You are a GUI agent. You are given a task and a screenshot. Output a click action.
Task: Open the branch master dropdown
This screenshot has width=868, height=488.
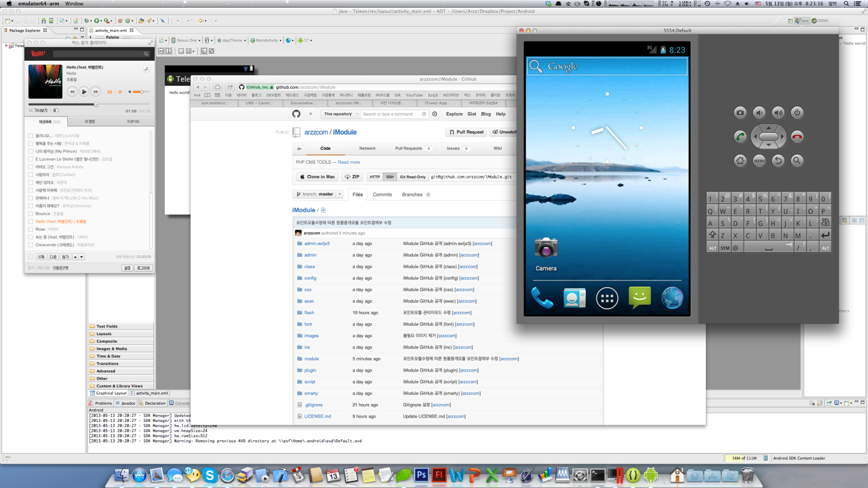(318, 194)
